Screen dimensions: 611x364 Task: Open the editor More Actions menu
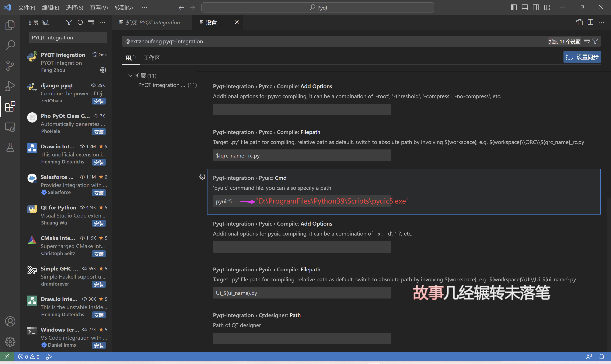(601, 22)
